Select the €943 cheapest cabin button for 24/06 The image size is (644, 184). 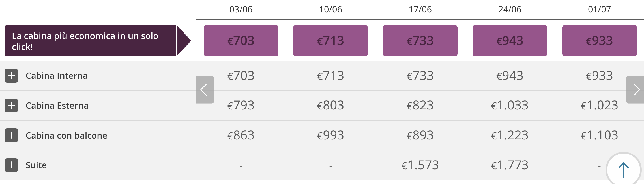pyautogui.click(x=510, y=40)
